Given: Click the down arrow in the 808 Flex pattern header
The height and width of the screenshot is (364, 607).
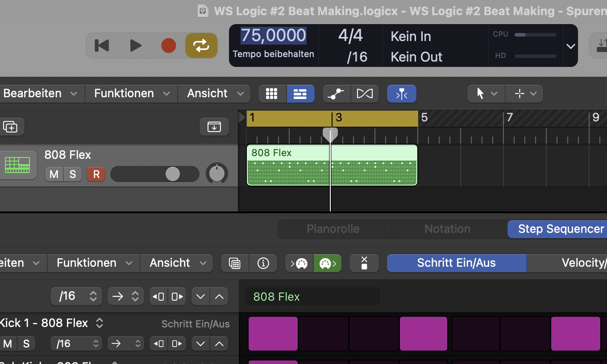Looking at the screenshot, I should point(200,297).
